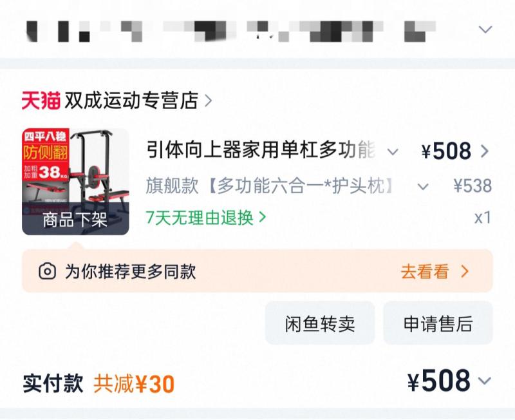Tap the camera icon in the recommendation banner
515x420 pixels.
tap(47, 271)
